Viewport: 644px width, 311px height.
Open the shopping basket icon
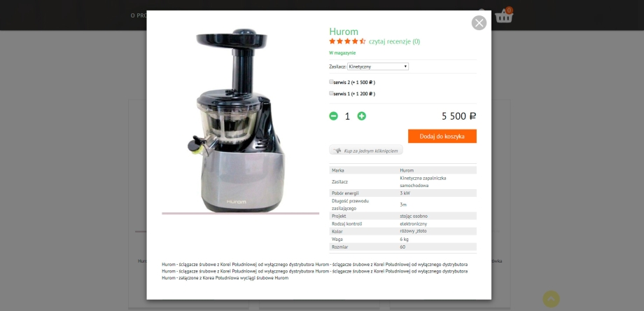(x=503, y=16)
